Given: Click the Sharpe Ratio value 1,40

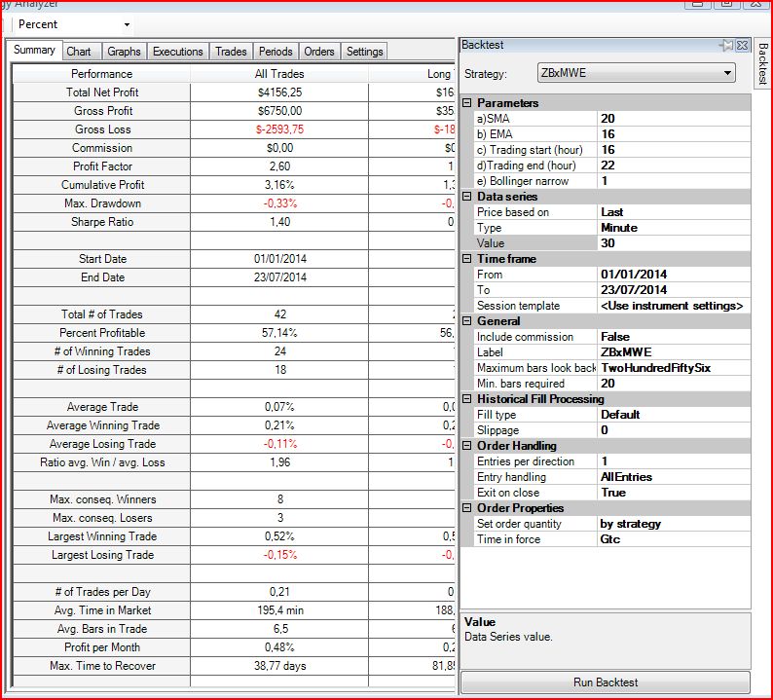Looking at the screenshot, I should tap(279, 222).
